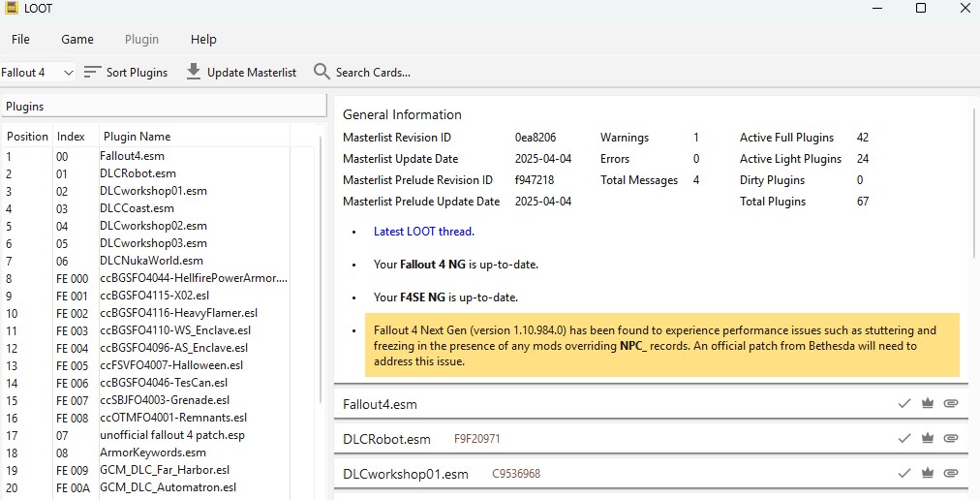Select Fallout4.esm in plugin list

tap(146, 156)
